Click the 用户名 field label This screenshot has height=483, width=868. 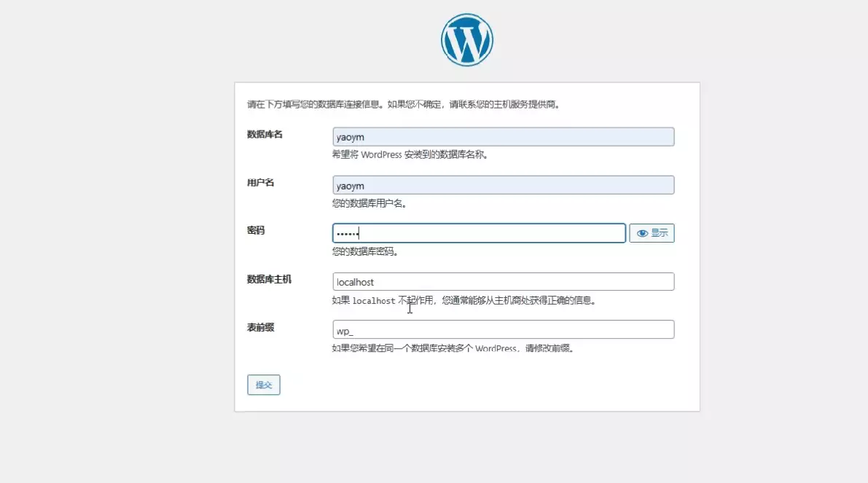(260, 182)
